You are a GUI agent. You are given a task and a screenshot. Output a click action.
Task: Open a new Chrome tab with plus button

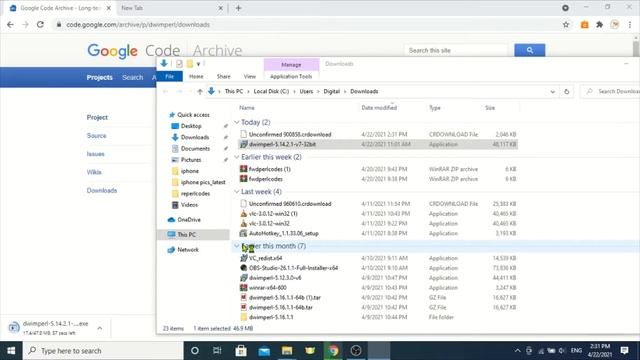click(238, 8)
